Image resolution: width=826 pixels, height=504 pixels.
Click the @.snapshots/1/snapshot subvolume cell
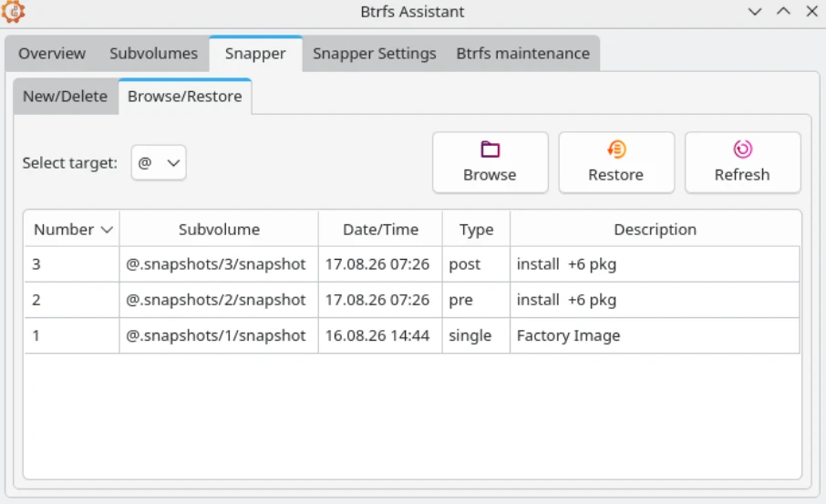click(x=219, y=335)
